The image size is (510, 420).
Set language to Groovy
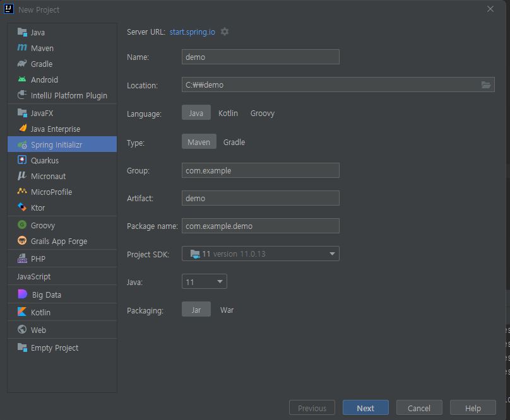pyautogui.click(x=263, y=113)
